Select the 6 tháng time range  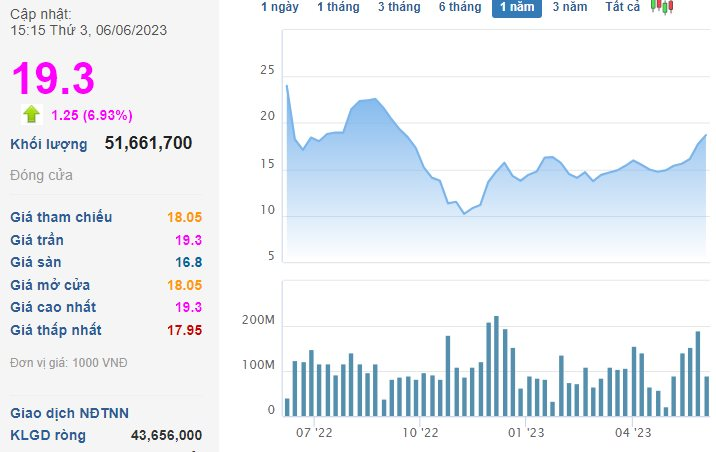pyautogui.click(x=460, y=7)
